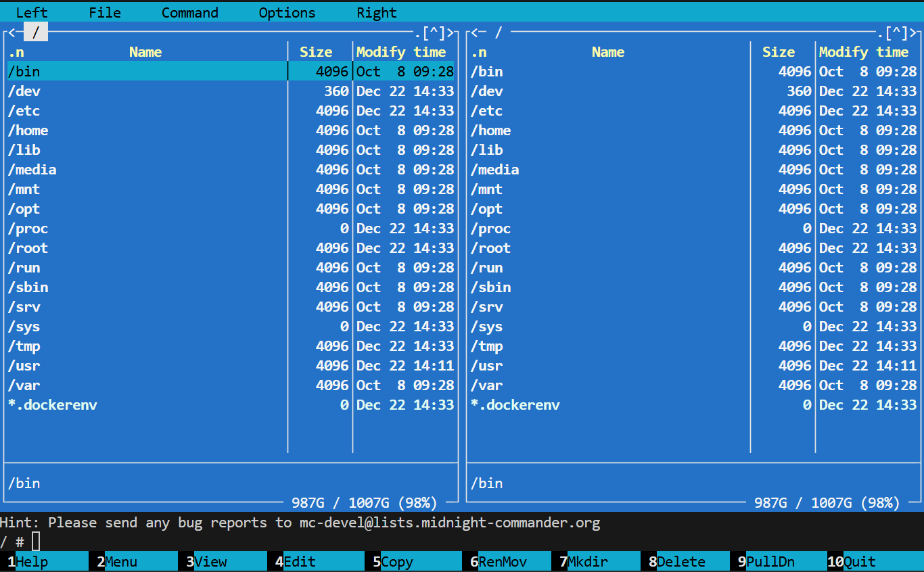Select .dockerenv file in the right panel
This screenshot has width=924, height=572.
click(515, 405)
